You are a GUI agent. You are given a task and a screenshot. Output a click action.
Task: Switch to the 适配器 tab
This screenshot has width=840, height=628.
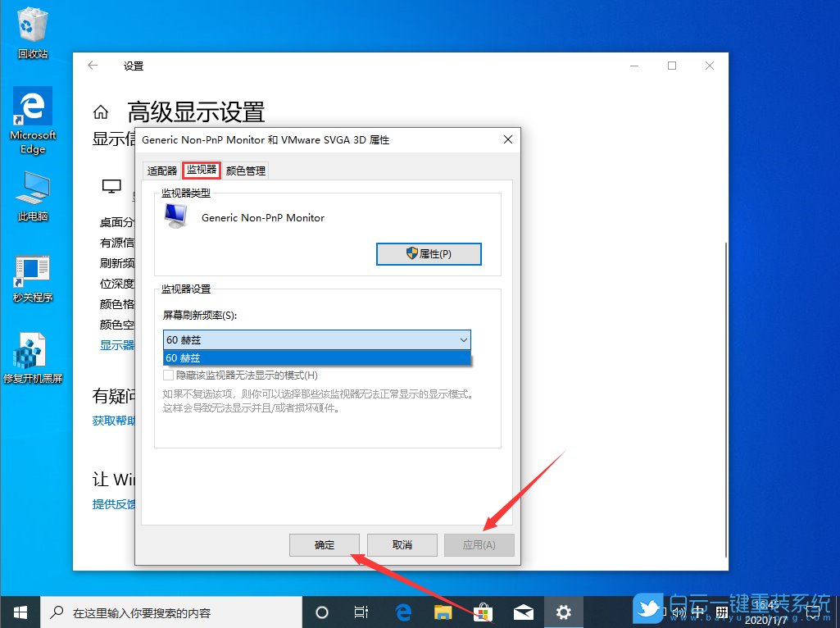point(161,170)
